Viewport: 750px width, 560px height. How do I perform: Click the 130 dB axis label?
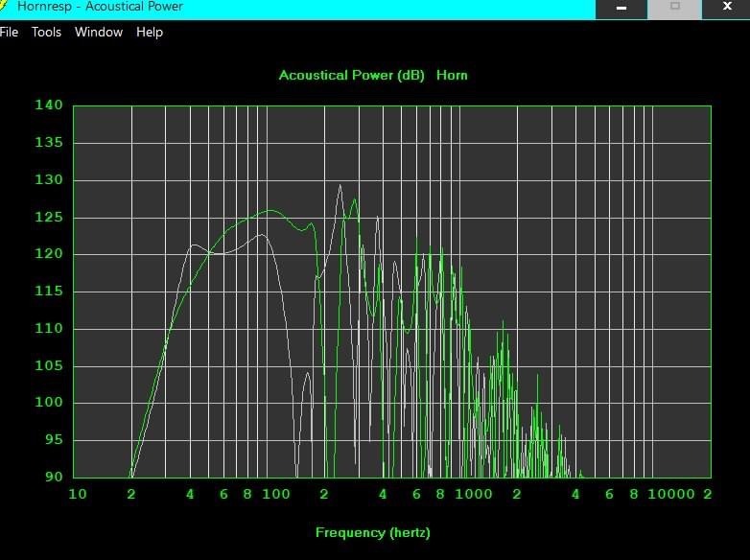49,179
